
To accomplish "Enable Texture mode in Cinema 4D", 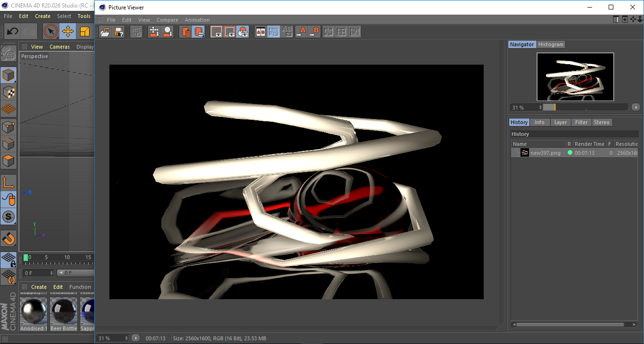I will [8, 92].
